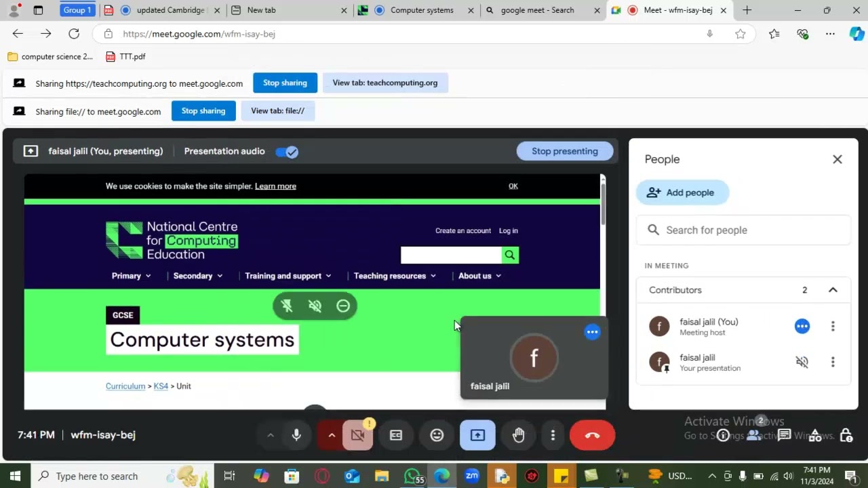The height and width of the screenshot is (488, 868).
Task: Open chat with everyone icon
Action: pyautogui.click(x=785, y=435)
